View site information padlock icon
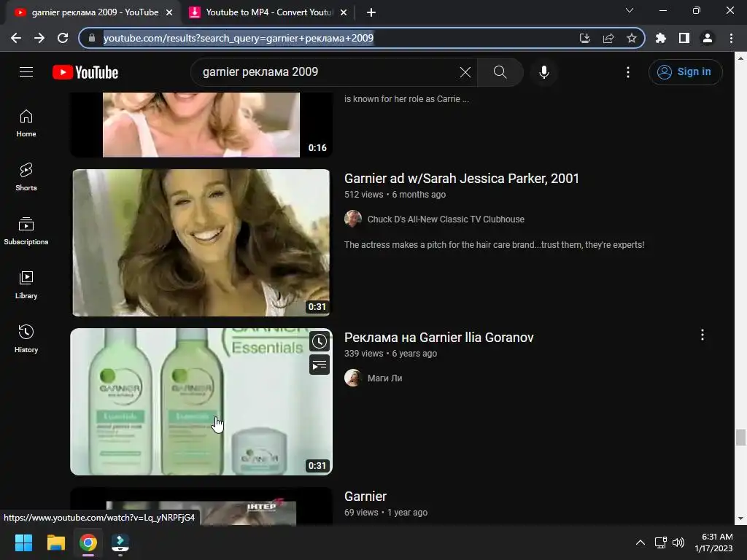747x560 pixels. click(92, 38)
